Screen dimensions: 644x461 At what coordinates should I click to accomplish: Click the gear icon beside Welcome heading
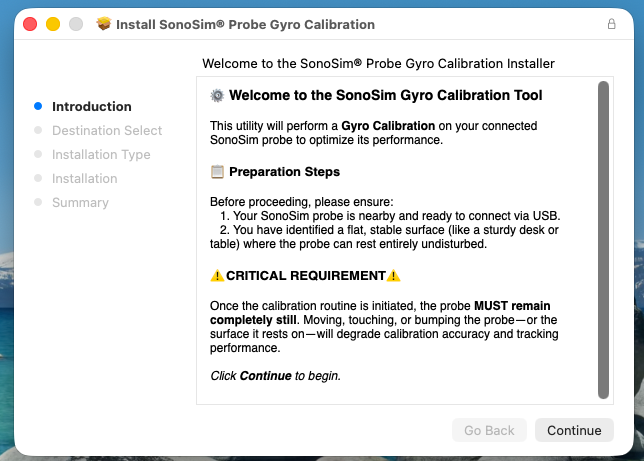[217, 95]
